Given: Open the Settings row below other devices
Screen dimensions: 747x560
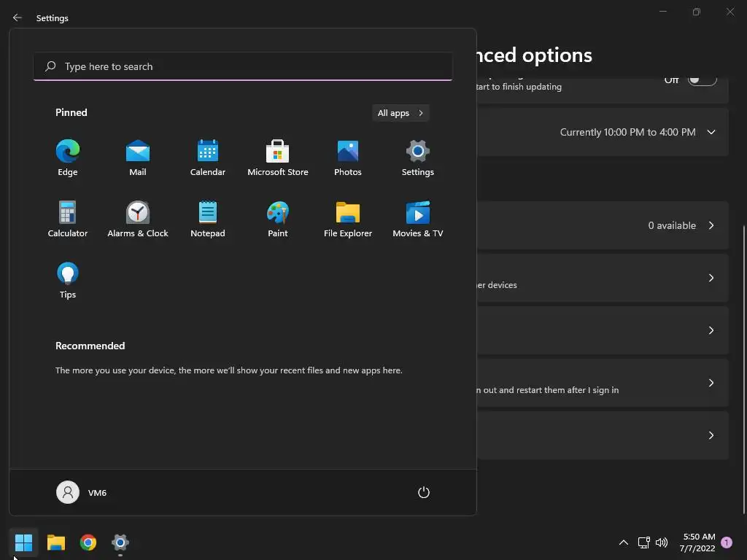Looking at the screenshot, I should (603, 330).
